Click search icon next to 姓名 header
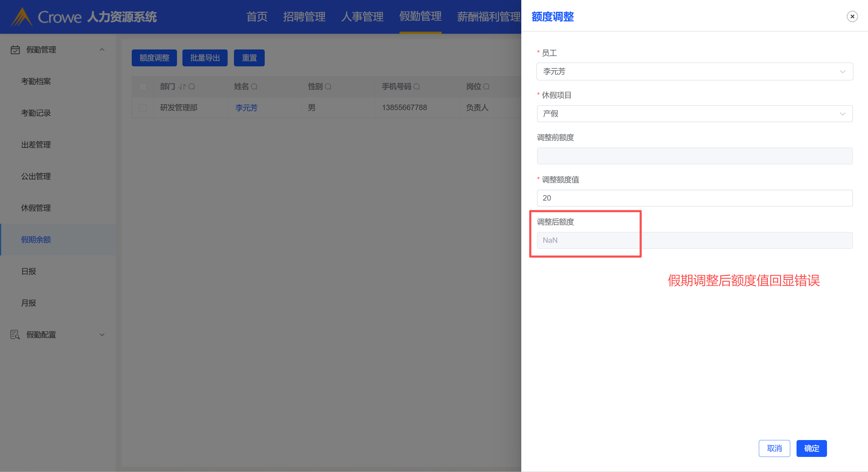The image size is (868, 472). 254,87
